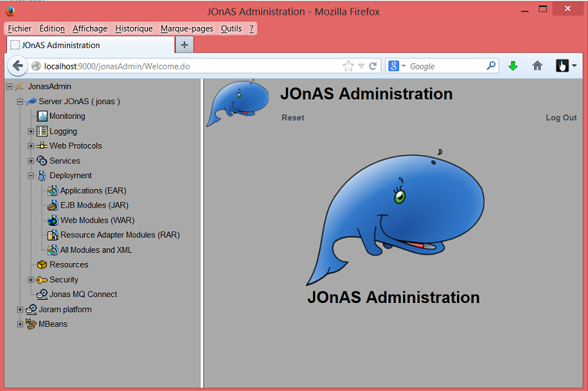Image resolution: width=588 pixels, height=391 pixels.
Task: Click the EJB Modules (JAR) icon
Action: click(52, 206)
